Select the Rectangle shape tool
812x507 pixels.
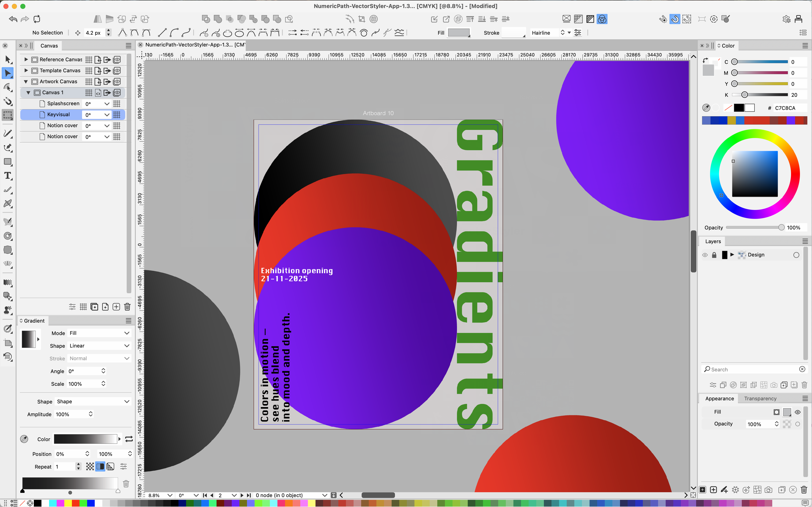[x=8, y=162]
